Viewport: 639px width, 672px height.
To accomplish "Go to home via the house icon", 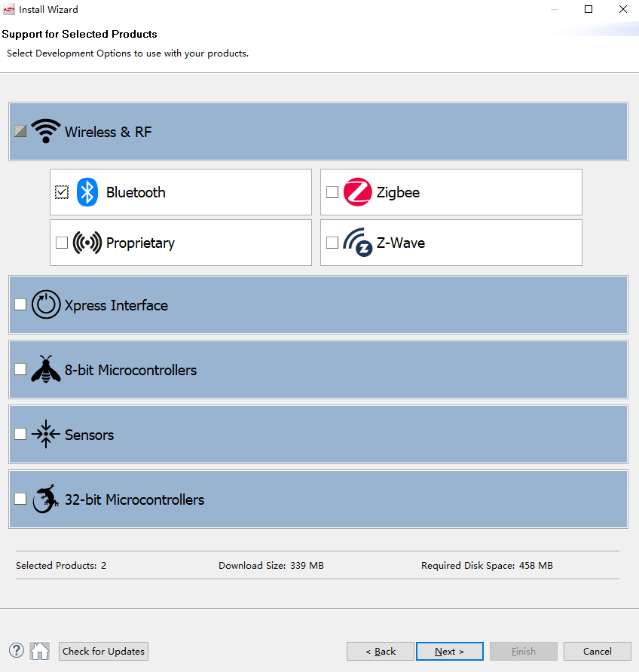I will [x=40, y=651].
